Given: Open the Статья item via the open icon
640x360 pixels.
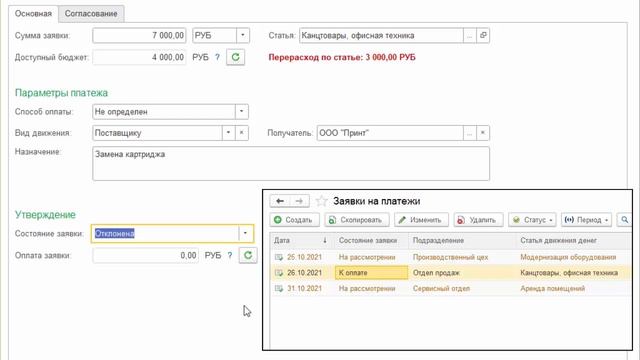Looking at the screenshot, I should point(483,36).
